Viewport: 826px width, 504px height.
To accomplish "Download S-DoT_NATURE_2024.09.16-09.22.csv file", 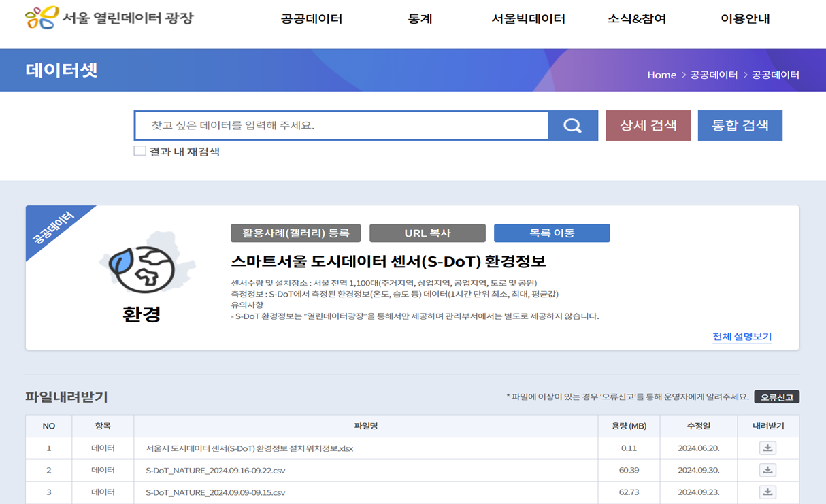I will [767, 470].
